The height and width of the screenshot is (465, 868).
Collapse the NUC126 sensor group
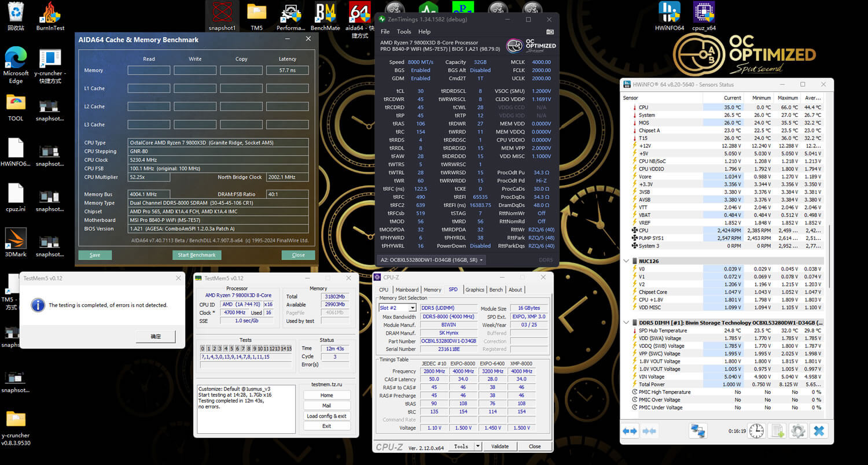[627, 261]
